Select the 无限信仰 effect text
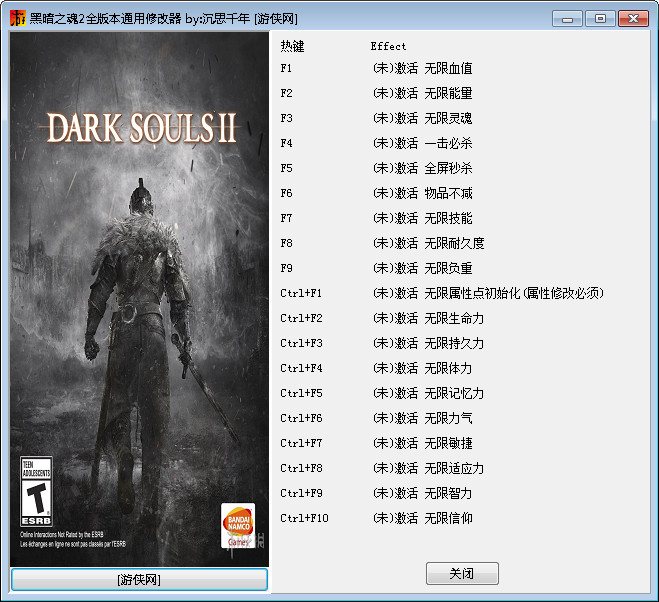The image size is (659, 602). [x=448, y=518]
